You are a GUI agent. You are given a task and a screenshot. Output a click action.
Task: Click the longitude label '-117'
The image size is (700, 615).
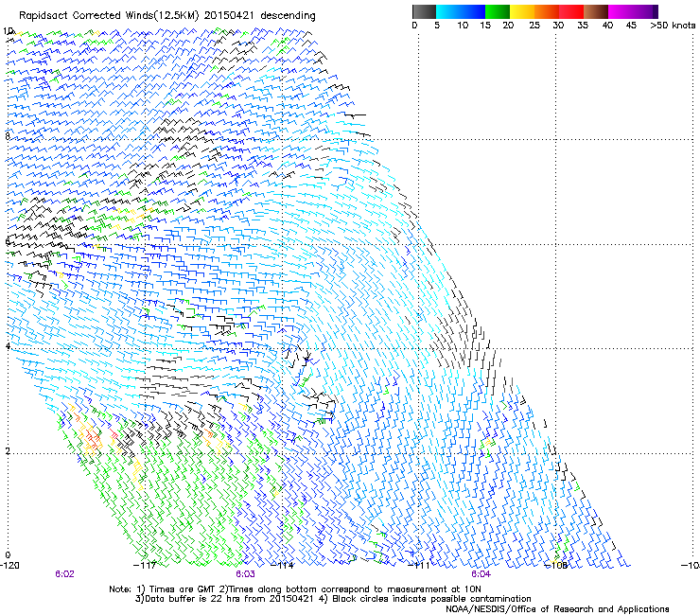[x=145, y=566]
